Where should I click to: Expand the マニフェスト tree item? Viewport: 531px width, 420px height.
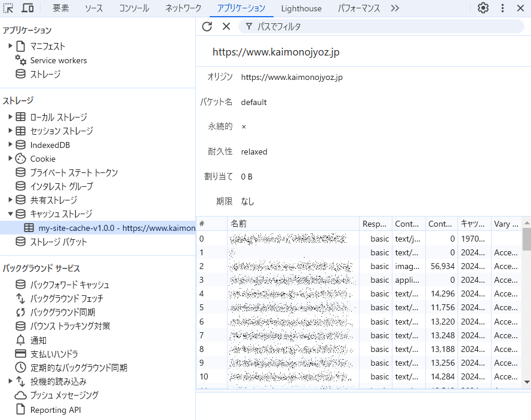click(x=10, y=46)
